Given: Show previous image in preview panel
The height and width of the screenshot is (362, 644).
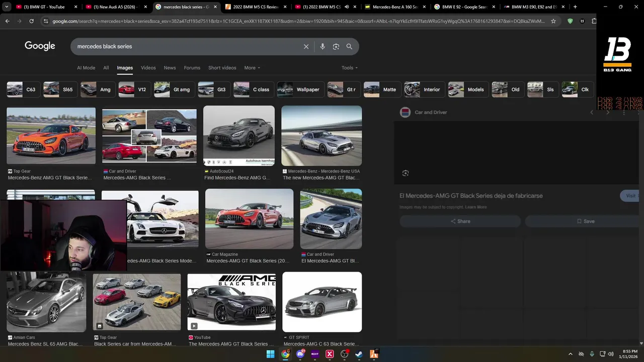Looking at the screenshot, I should coord(592,112).
